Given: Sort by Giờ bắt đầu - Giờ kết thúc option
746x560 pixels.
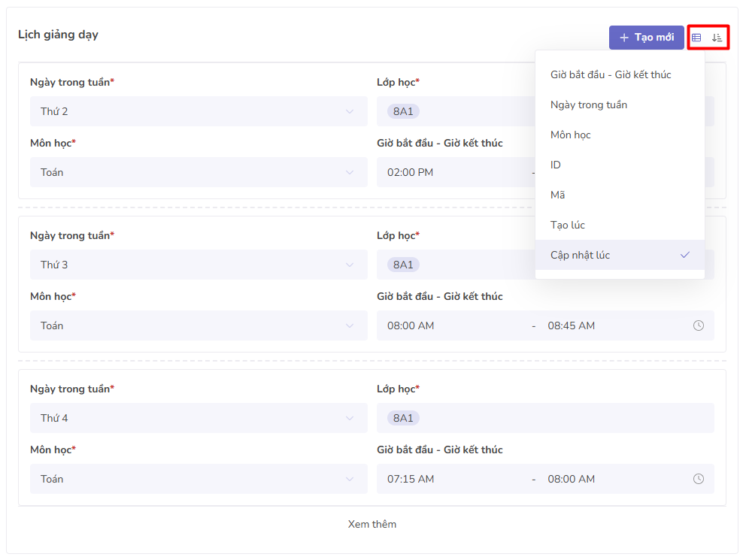Looking at the screenshot, I should 611,74.
